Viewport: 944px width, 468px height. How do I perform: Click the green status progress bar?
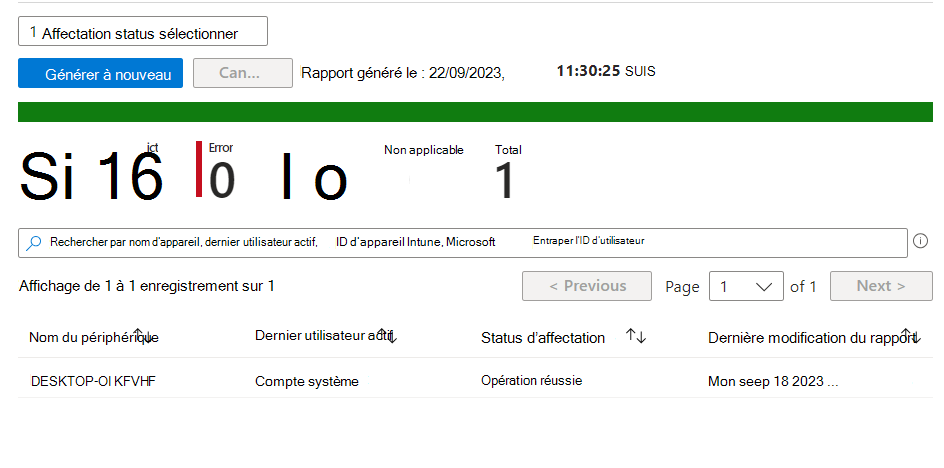point(475,112)
